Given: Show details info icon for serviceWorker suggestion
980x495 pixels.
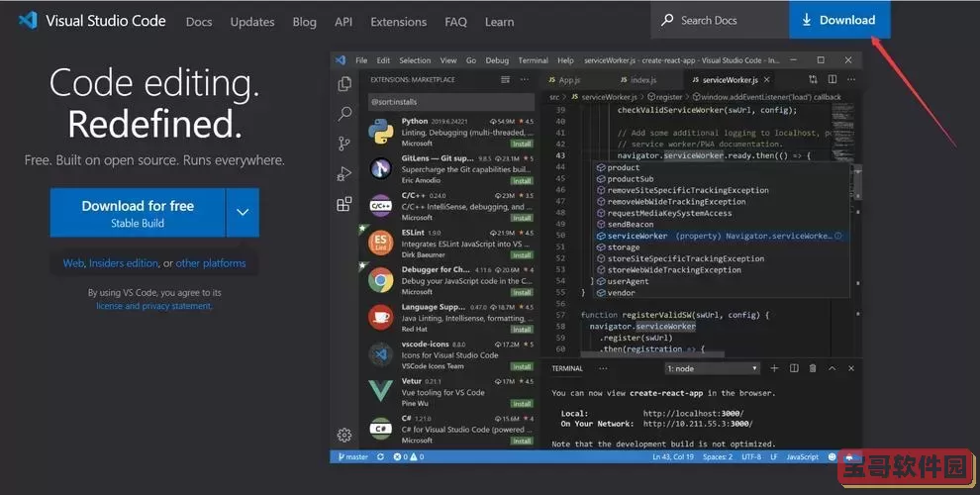Looking at the screenshot, I should [838, 236].
